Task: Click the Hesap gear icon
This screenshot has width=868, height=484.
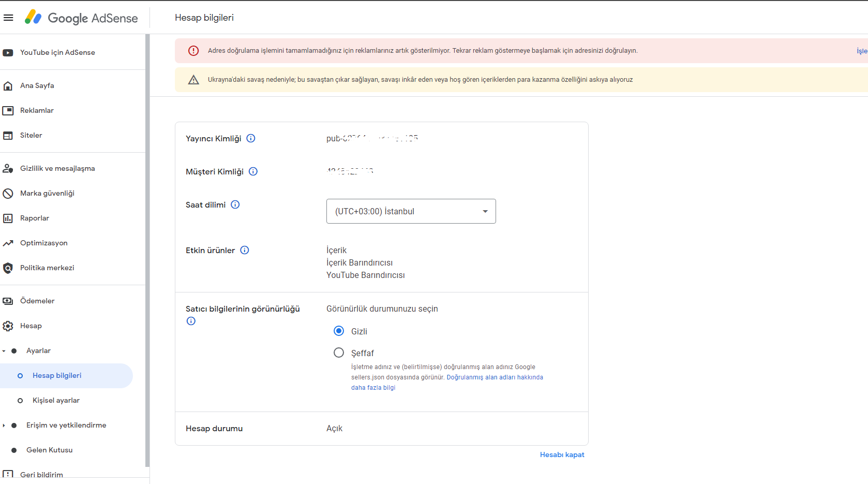Action: pyautogui.click(x=8, y=326)
